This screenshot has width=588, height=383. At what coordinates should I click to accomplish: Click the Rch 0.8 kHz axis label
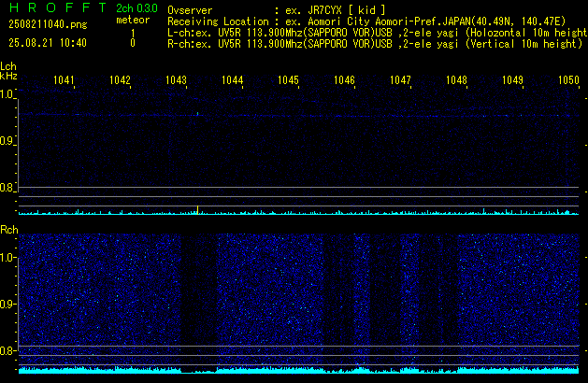pos(7,350)
